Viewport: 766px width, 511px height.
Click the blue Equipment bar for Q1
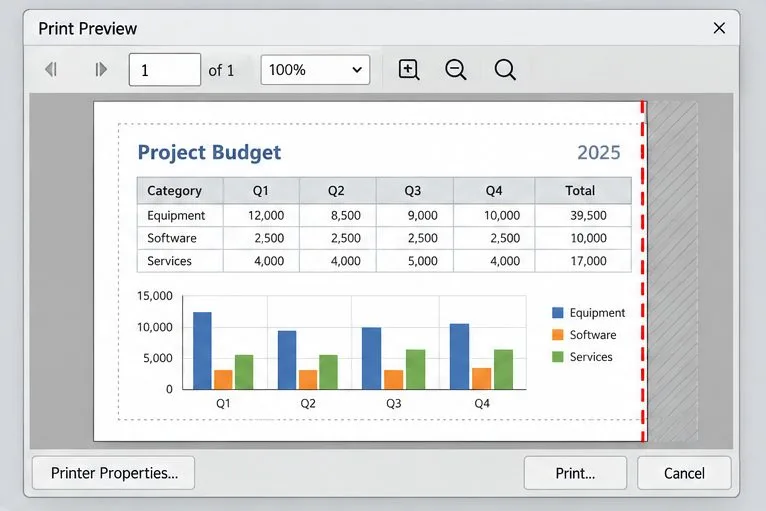202,351
